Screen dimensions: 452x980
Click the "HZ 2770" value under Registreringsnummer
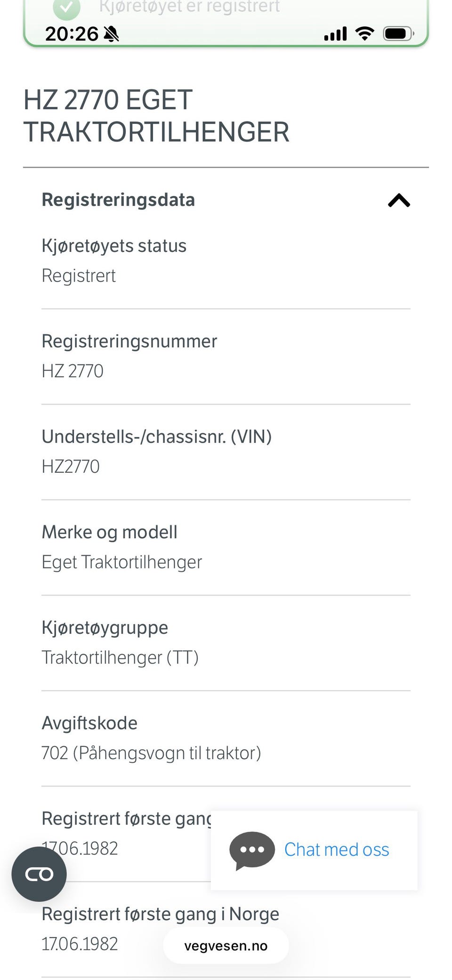tap(73, 371)
